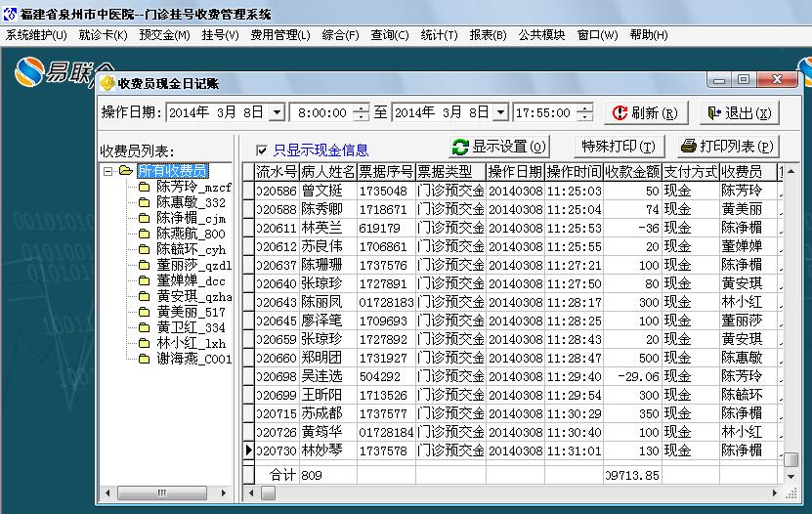Screen dimensions: 812x514
Task: Select cashier 谢海燕_C001 in tree
Action: (193, 359)
